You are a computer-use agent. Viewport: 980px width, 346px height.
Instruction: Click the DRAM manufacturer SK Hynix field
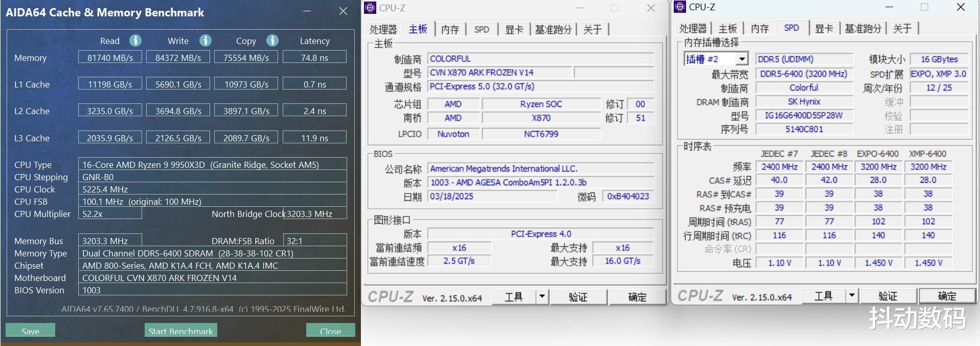click(804, 101)
